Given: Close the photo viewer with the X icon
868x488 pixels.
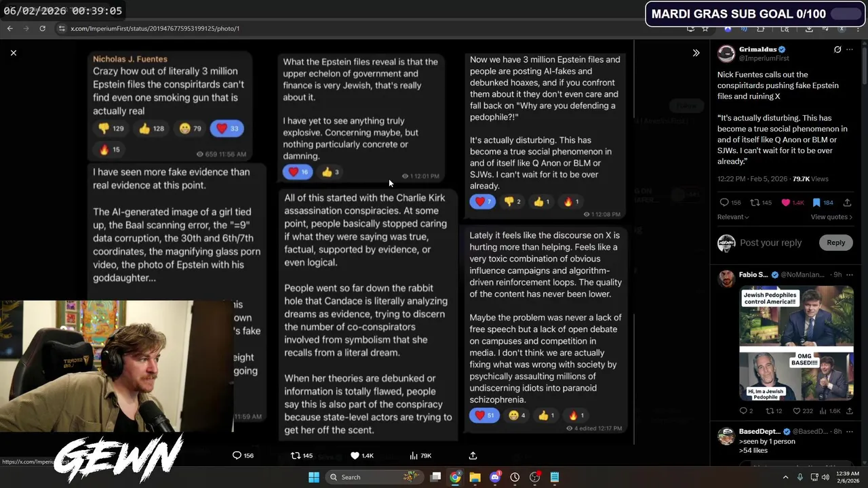Looking at the screenshot, I should 14,53.
